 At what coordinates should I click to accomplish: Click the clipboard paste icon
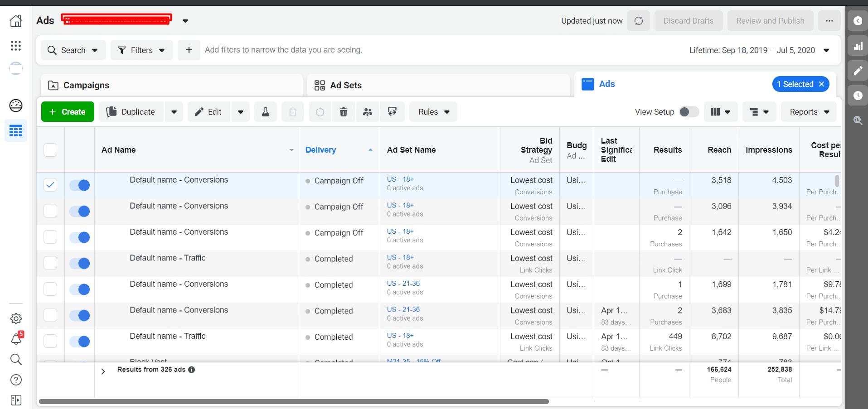[293, 112]
